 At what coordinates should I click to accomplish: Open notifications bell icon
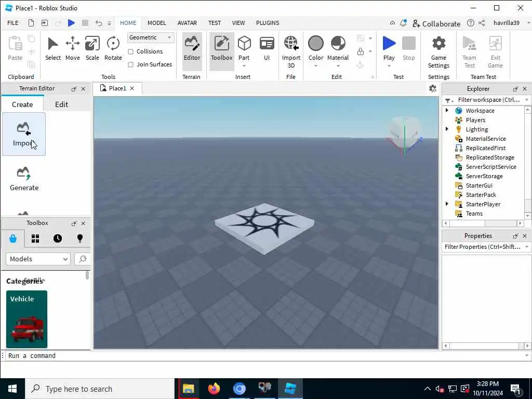tap(403, 23)
